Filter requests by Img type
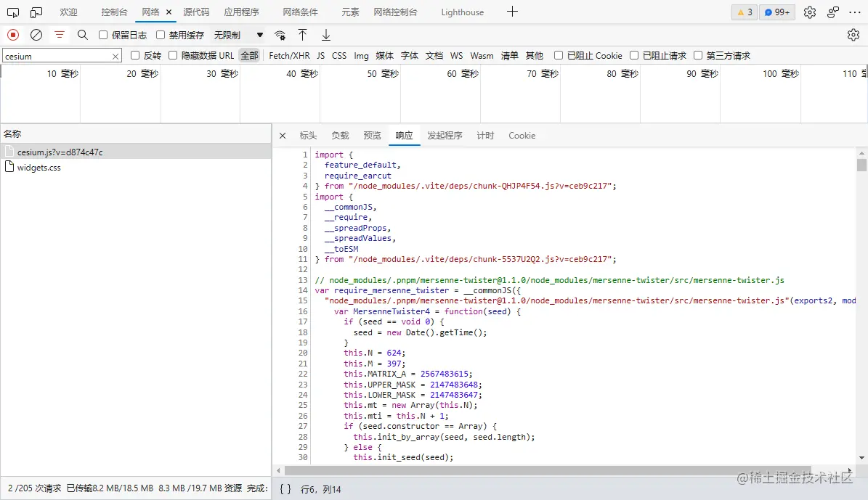This screenshot has width=868, height=500. (361, 55)
